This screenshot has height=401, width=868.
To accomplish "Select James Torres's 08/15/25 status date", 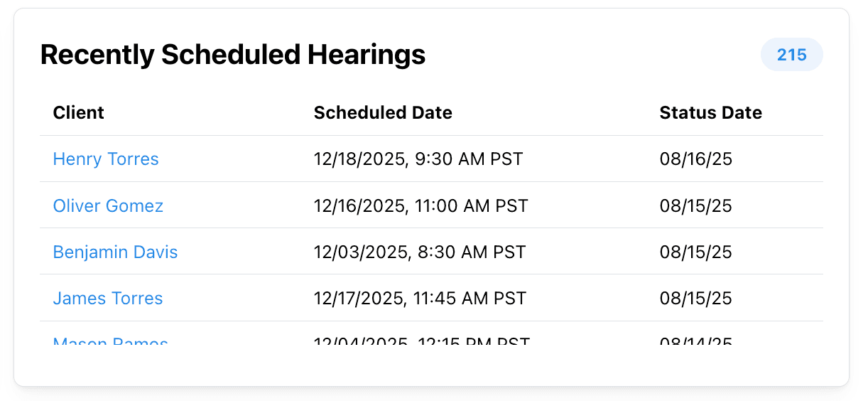I will [x=695, y=298].
